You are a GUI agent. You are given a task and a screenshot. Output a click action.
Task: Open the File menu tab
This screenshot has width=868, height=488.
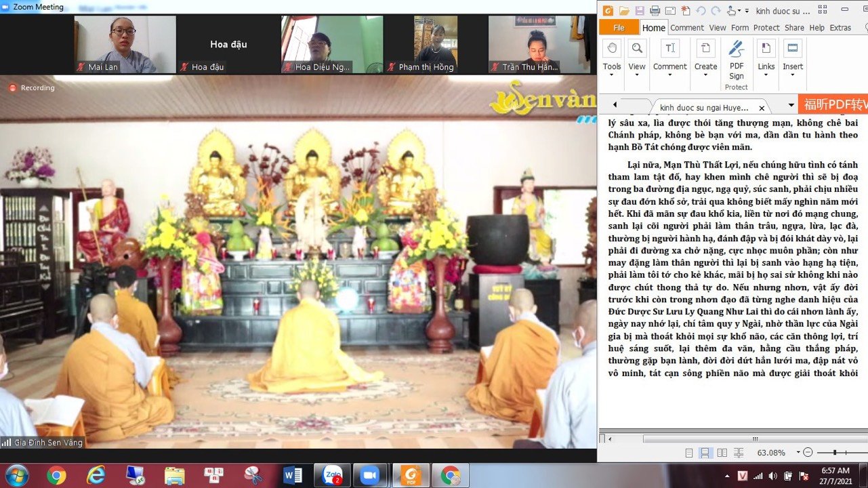click(x=619, y=28)
